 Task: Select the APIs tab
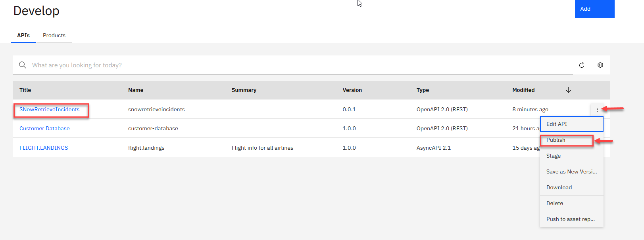point(23,35)
